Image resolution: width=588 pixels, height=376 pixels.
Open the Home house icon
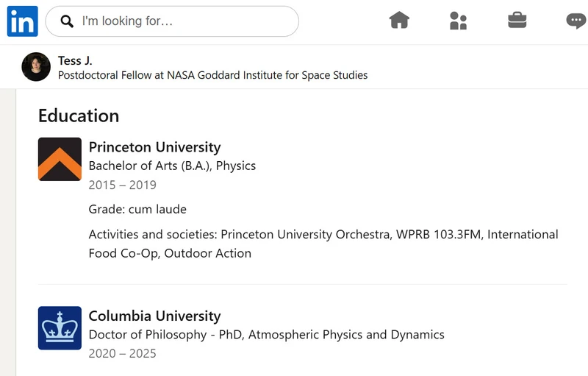coord(399,21)
